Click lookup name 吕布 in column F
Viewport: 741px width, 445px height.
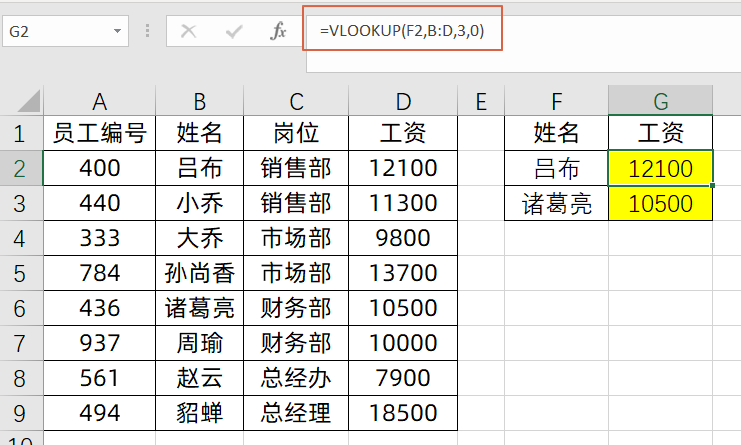[557, 168]
